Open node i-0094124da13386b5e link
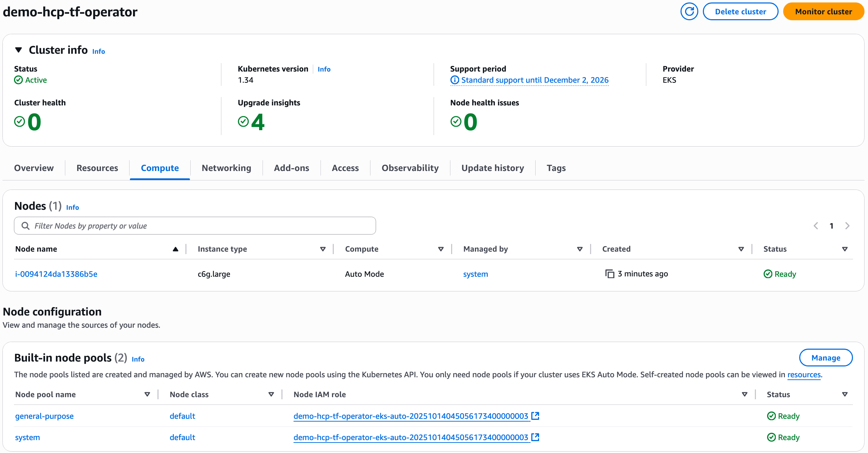868x453 pixels. (x=56, y=274)
